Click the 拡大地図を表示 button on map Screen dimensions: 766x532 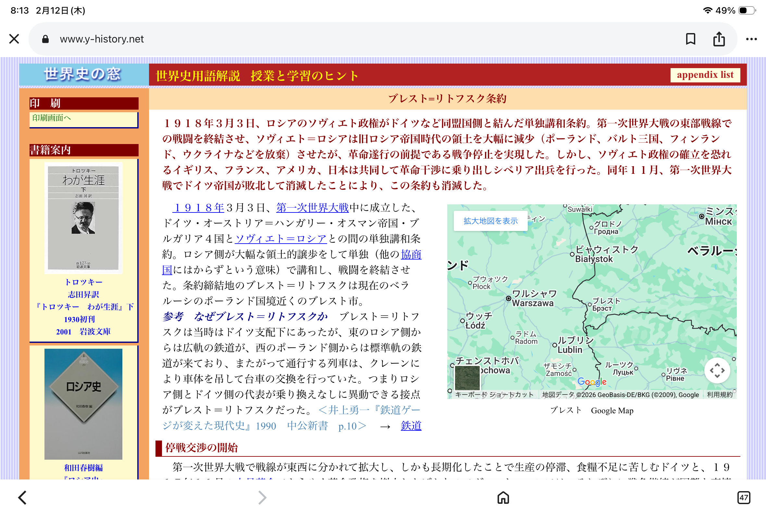pyautogui.click(x=490, y=221)
